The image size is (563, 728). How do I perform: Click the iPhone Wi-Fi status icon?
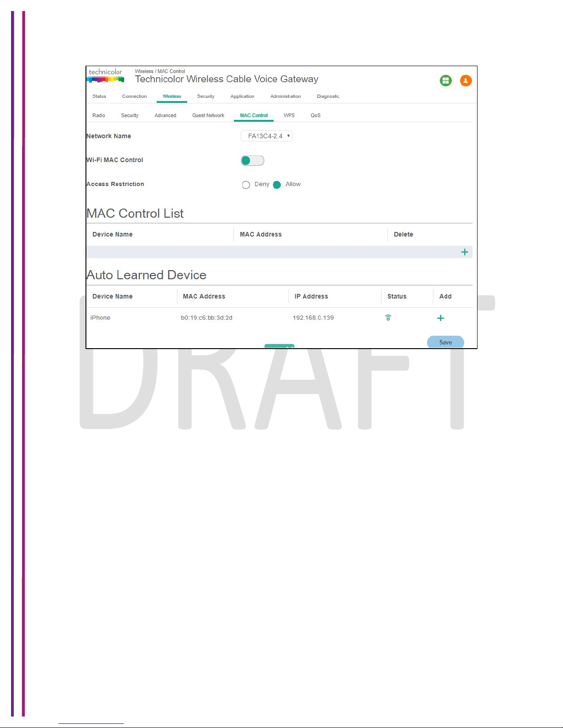[388, 317]
